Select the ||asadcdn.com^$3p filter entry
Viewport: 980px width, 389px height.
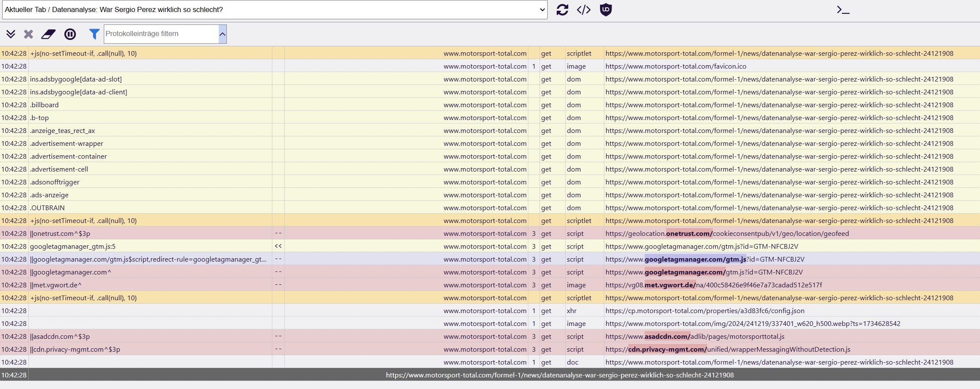click(60, 336)
